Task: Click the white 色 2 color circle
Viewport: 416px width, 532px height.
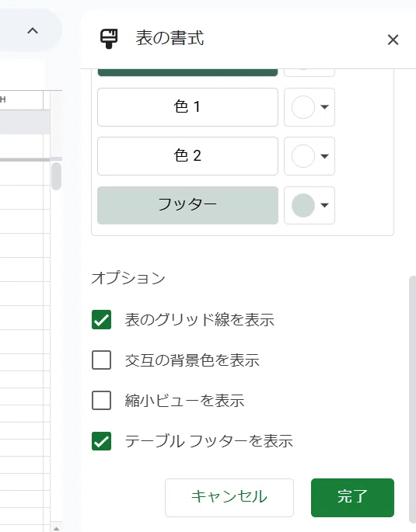Action: (303, 156)
